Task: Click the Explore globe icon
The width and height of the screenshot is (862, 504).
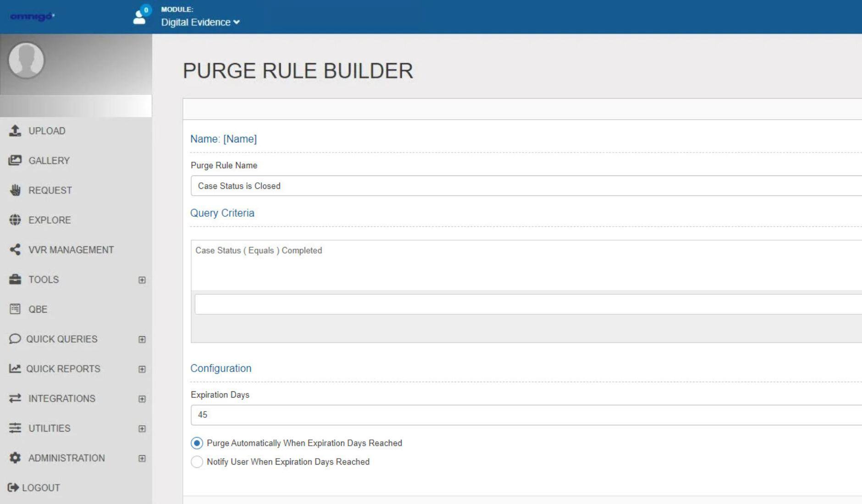Action: click(15, 220)
